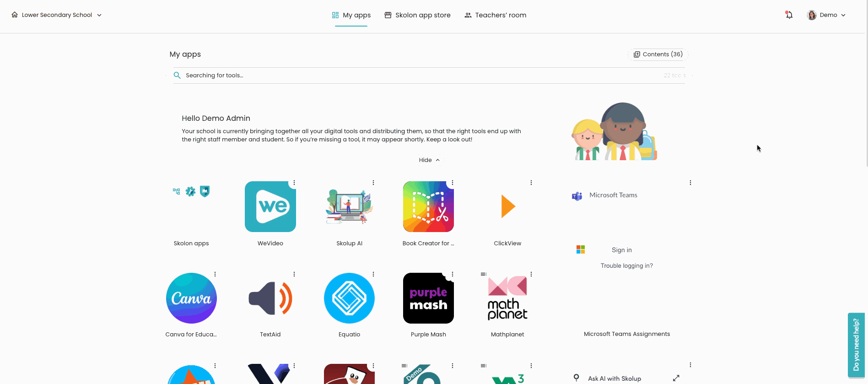Open the three-dot menu for WeVideo
868x384 pixels.
pyautogui.click(x=294, y=183)
